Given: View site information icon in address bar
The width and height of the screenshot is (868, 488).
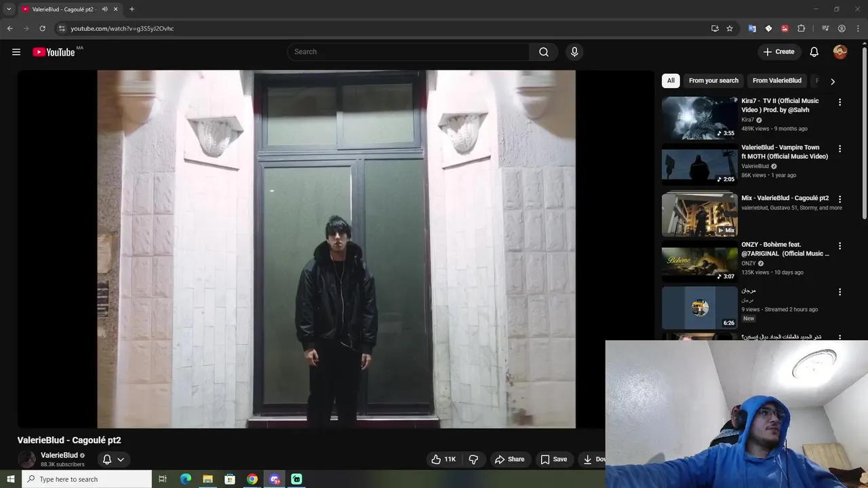Looking at the screenshot, I should (61, 28).
